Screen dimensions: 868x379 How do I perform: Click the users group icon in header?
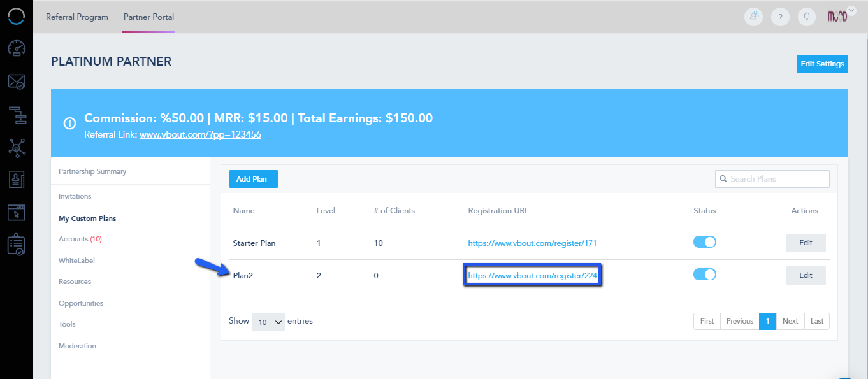(754, 17)
